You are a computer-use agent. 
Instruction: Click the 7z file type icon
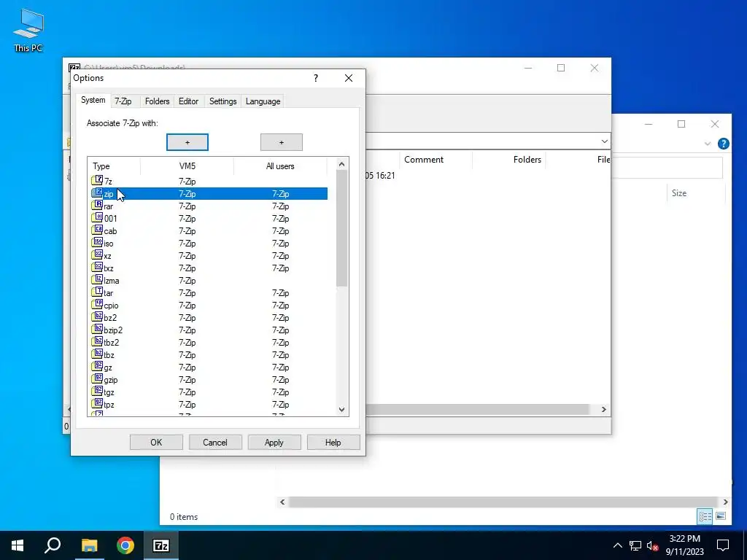coord(97,181)
